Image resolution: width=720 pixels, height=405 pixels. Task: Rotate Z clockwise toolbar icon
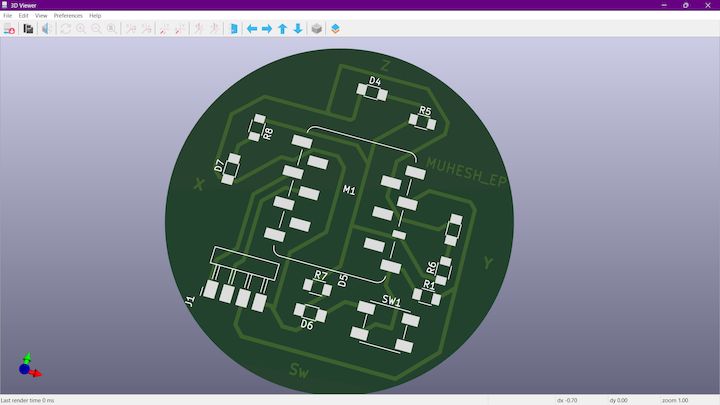point(198,29)
